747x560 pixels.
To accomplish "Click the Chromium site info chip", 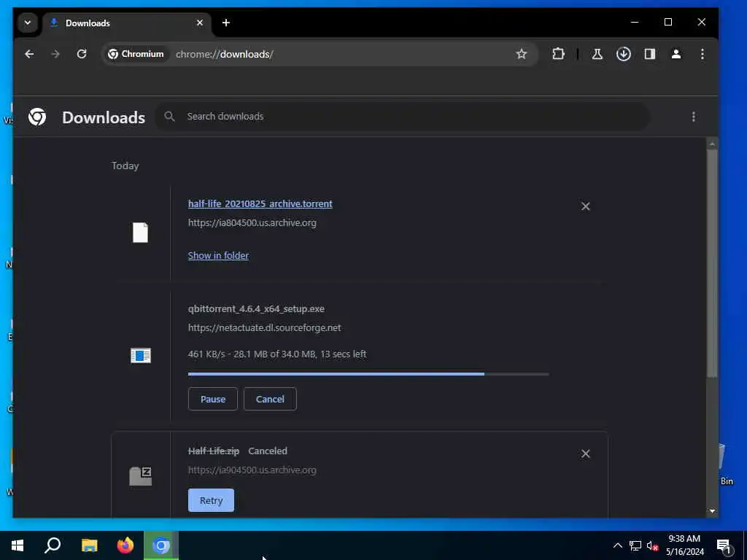I will point(136,54).
